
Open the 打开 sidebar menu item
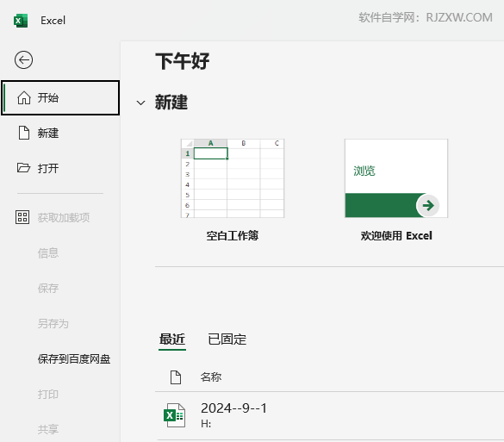click(60, 168)
